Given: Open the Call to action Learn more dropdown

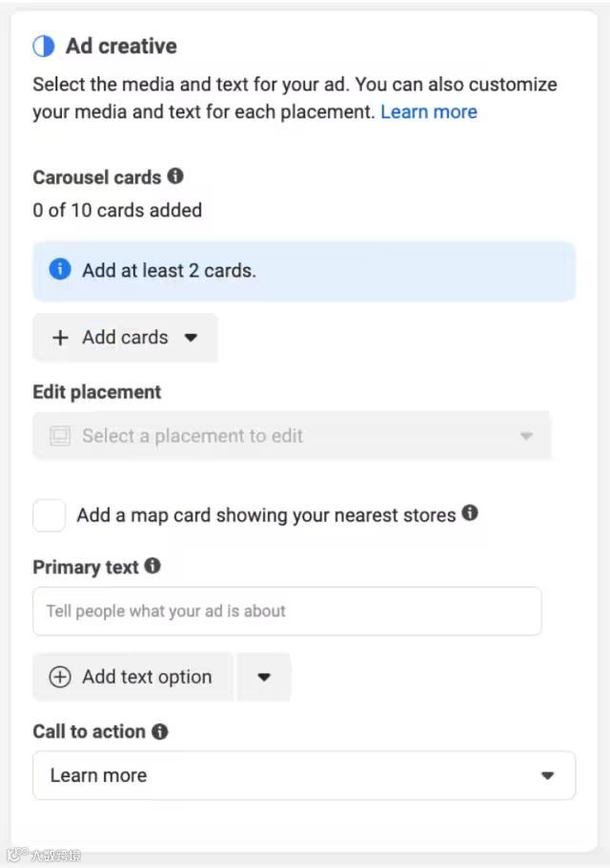Looking at the screenshot, I should coord(304,775).
